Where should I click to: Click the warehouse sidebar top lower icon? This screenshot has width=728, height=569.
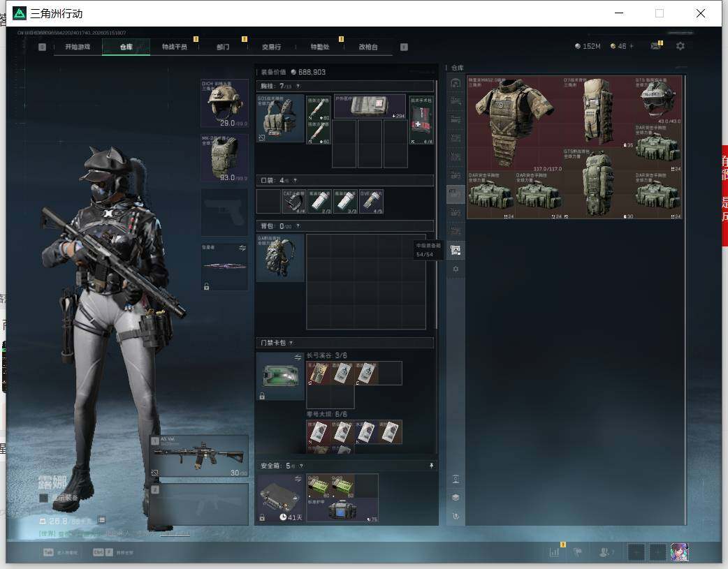click(x=456, y=479)
